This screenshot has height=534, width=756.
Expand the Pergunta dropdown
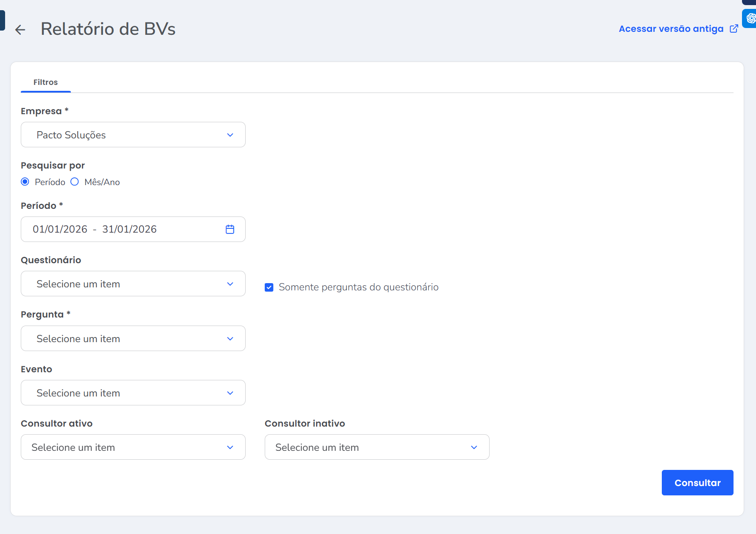click(133, 338)
